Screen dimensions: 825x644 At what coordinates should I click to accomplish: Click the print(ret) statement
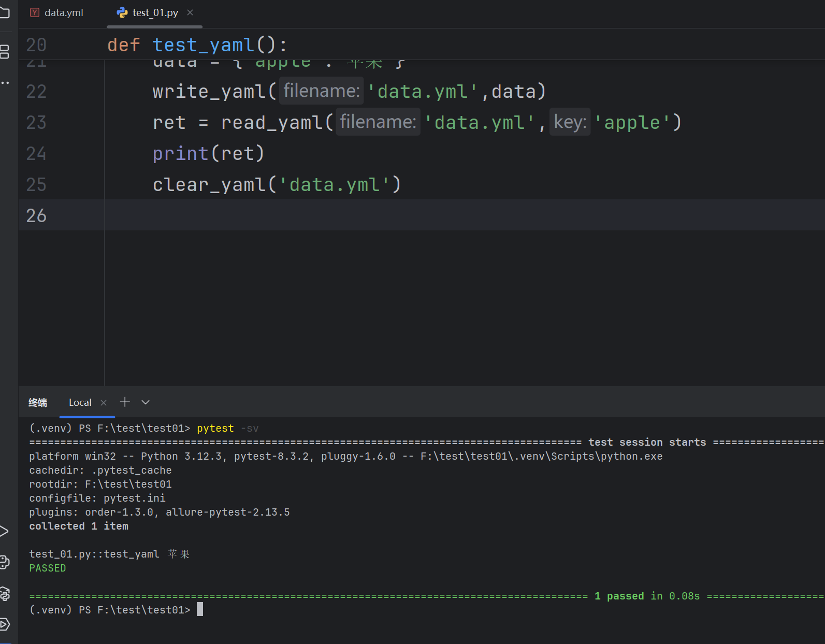pyautogui.click(x=209, y=154)
